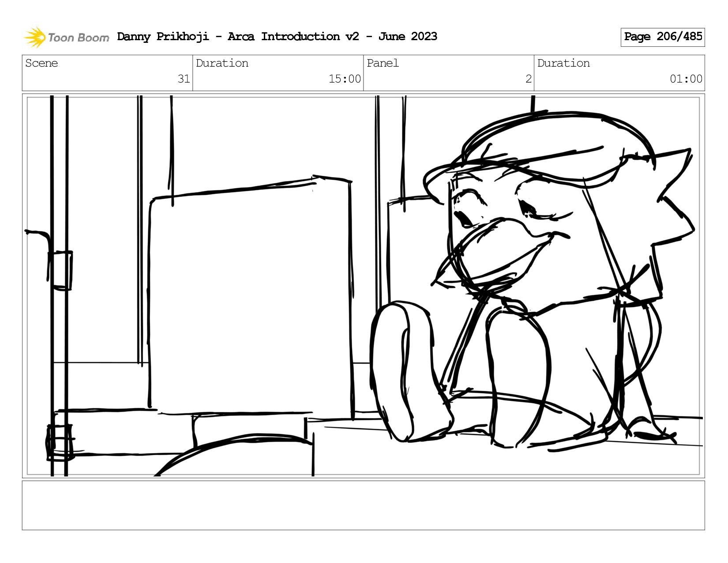Click the 'Panel' label

(383, 63)
